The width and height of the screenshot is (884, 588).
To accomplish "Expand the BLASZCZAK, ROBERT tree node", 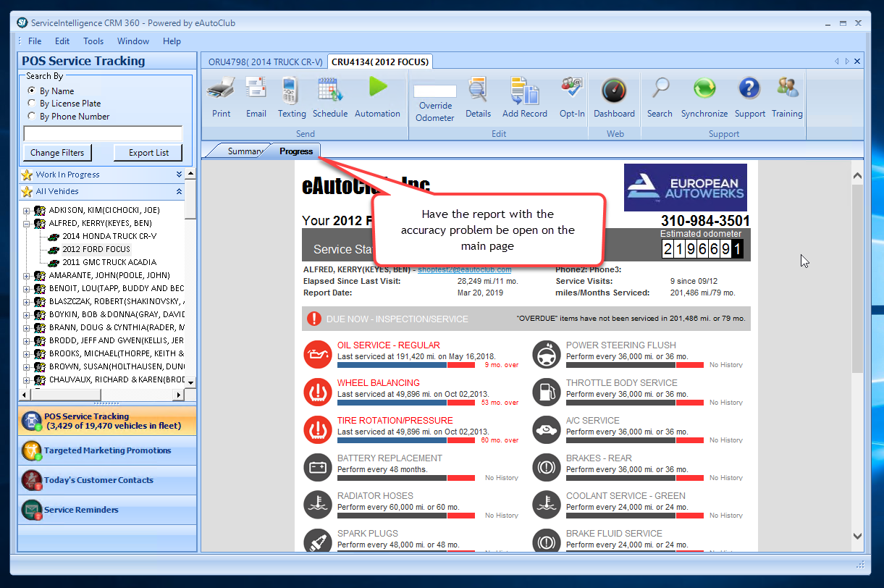I will (27, 302).
